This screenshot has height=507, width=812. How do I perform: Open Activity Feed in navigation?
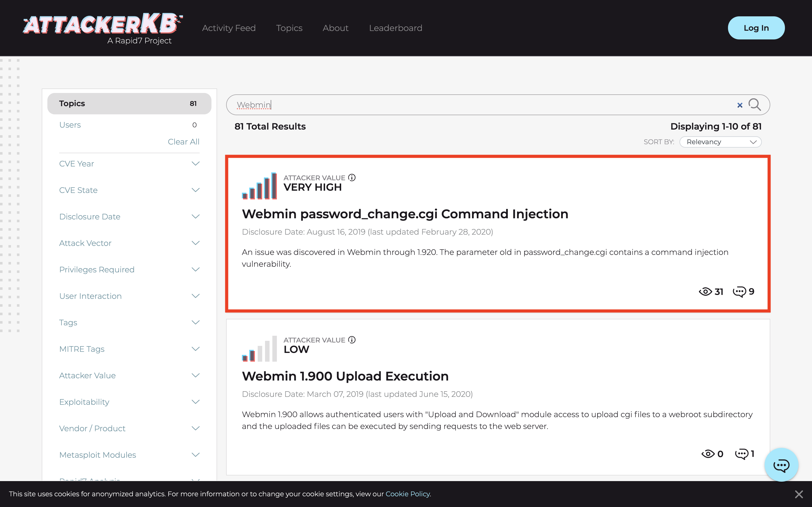229,28
